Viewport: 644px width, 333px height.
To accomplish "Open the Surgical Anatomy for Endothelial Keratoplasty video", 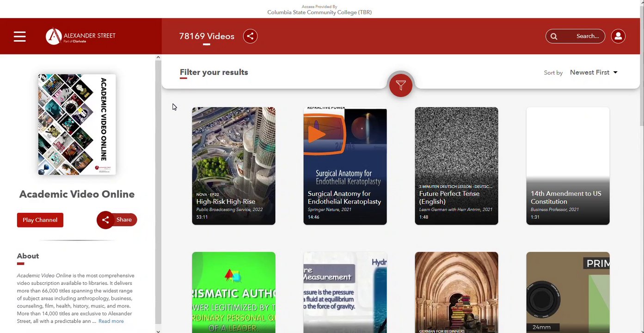I will pyautogui.click(x=345, y=166).
